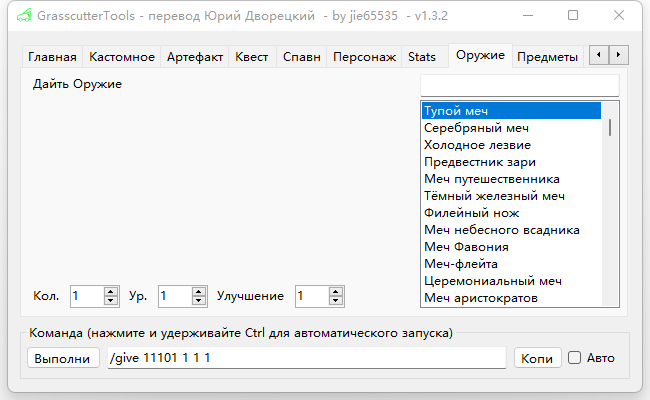Click the /give command text field
Viewport: 650px width, 400px height.
pos(306,358)
